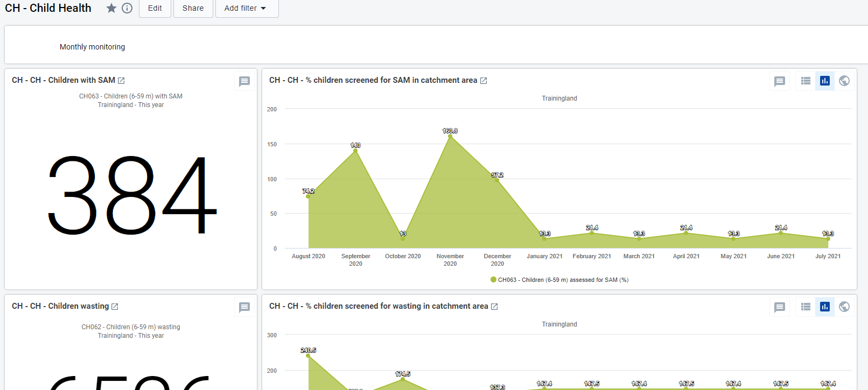Viewport: 868px width, 390px height.
Task: Open interpretations for Children with SAM
Action: coord(244,81)
